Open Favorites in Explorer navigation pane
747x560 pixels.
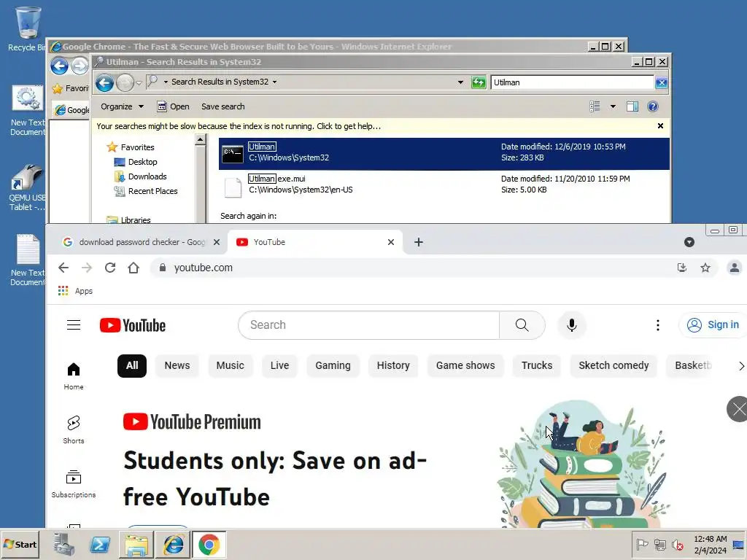131,147
